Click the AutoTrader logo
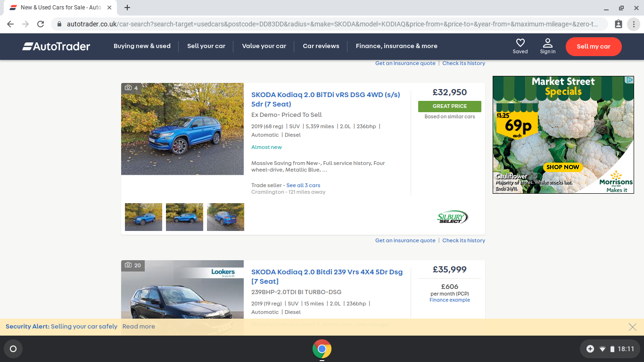The image size is (644, 362). point(56,46)
